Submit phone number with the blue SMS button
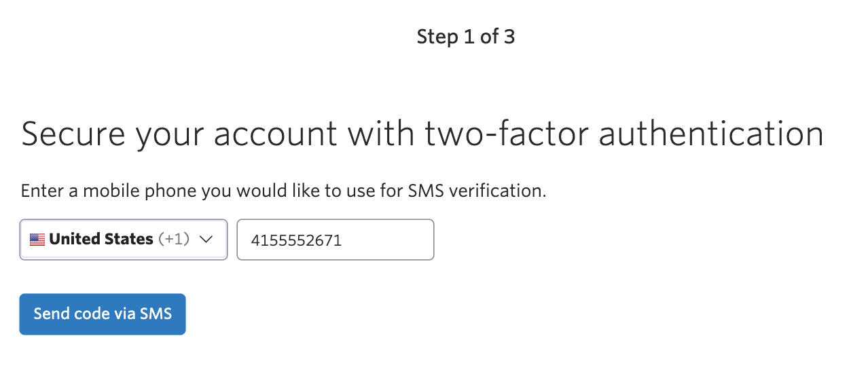The width and height of the screenshot is (868, 372). coord(103,314)
